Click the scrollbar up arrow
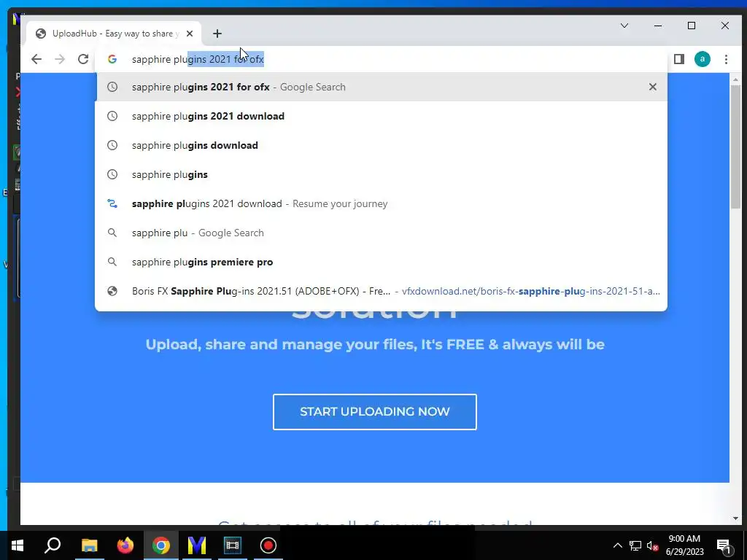This screenshot has height=560, width=747. pos(735,79)
